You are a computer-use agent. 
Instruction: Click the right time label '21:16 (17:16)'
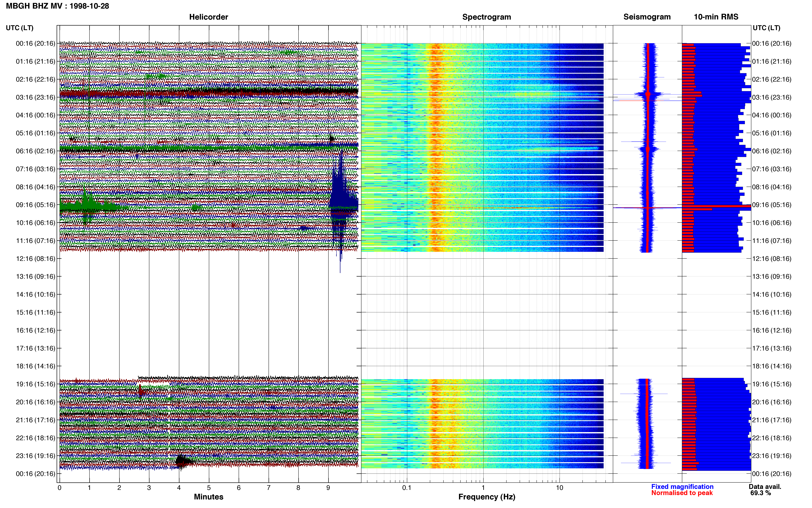click(x=772, y=420)
